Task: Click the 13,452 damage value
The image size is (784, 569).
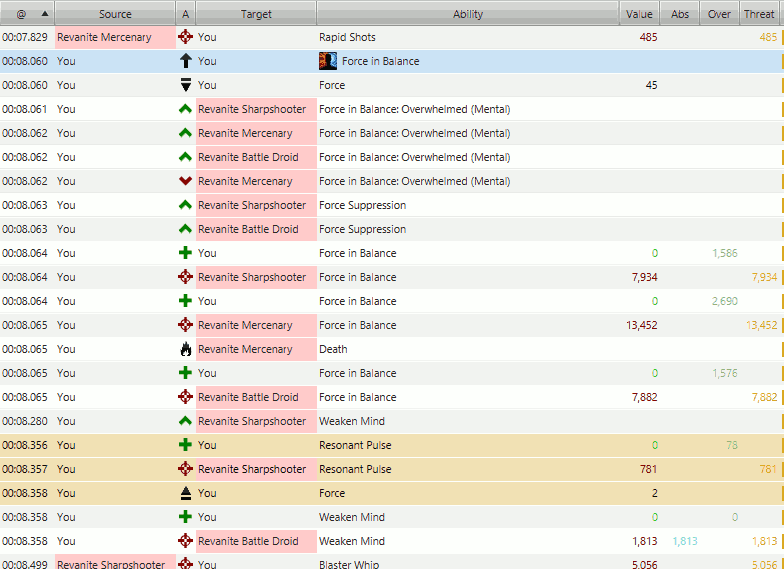Action: click(642, 325)
